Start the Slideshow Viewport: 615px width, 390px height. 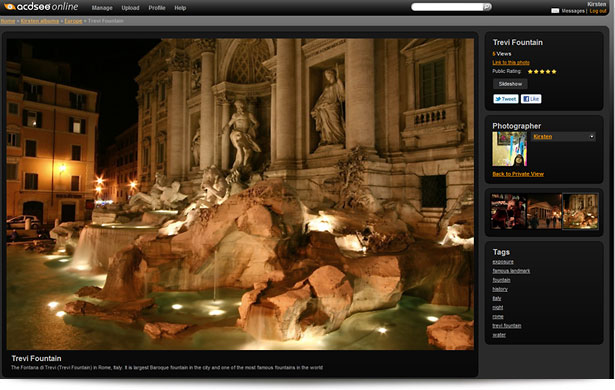coord(510,84)
